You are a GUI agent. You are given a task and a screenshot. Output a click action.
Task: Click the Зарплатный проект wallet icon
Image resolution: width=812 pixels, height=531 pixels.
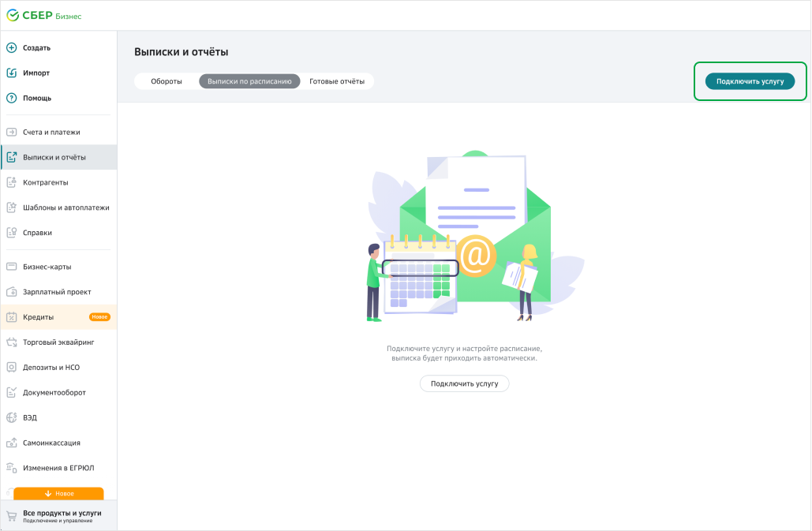pyautogui.click(x=12, y=292)
